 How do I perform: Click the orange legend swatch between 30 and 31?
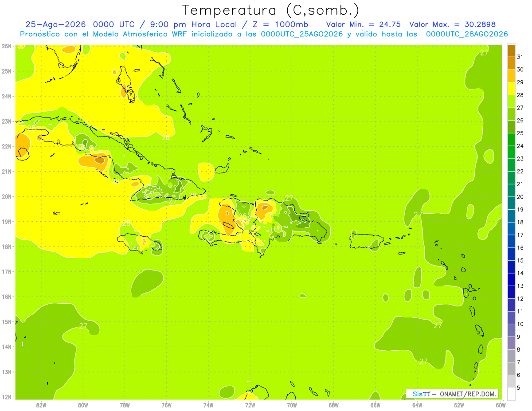tap(511, 63)
